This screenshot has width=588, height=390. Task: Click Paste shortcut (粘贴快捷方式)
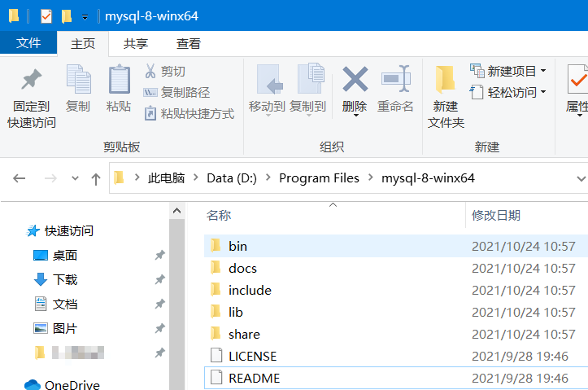(189, 113)
